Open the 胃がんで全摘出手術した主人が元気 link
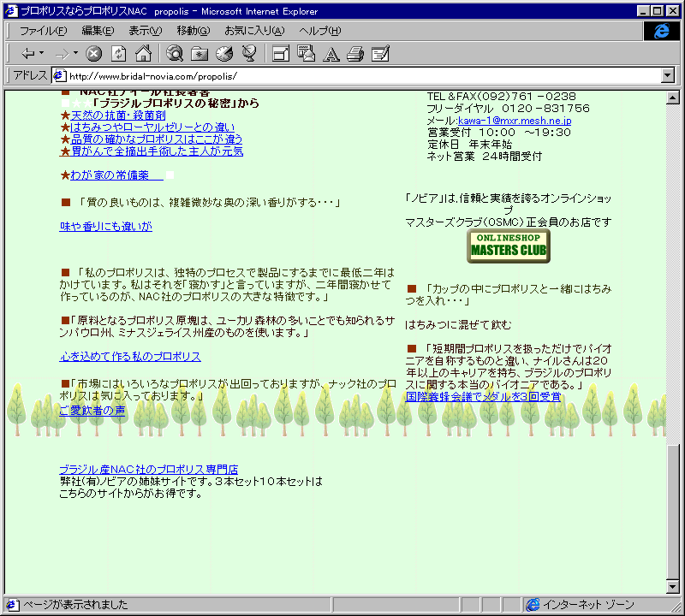Screen dimensions: 685x616 [157, 151]
